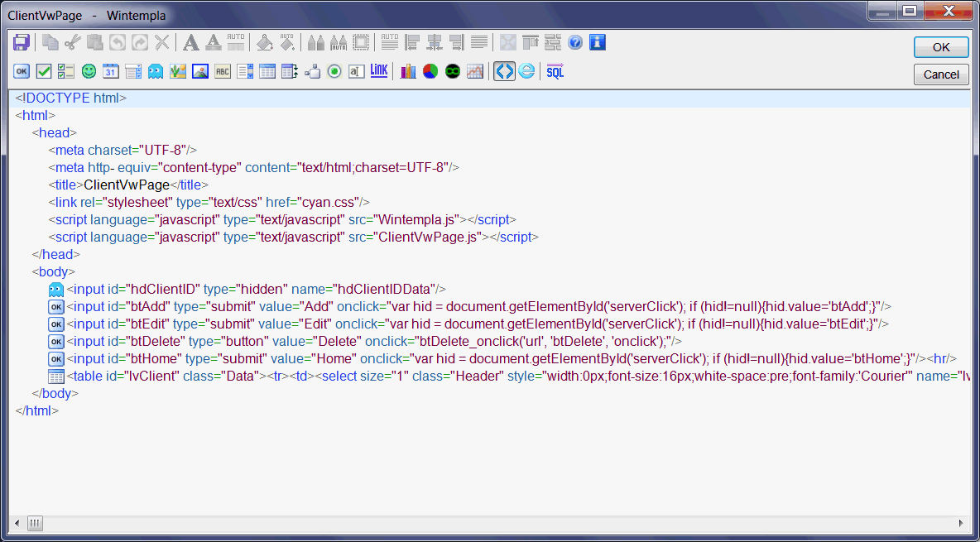The image size is (980, 542).
Task: Confirm changes with the OK button at top right
Action: pyautogui.click(x=941, y=47)
